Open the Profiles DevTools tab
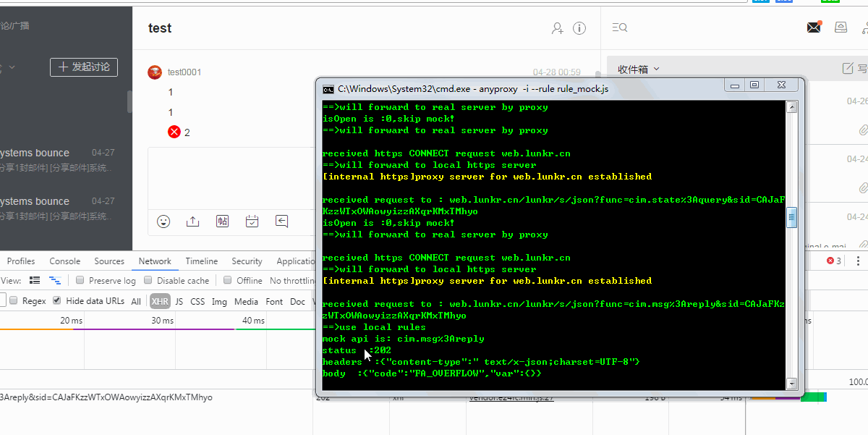Viewport: 868px width, 435px height. tap(21, 261)
